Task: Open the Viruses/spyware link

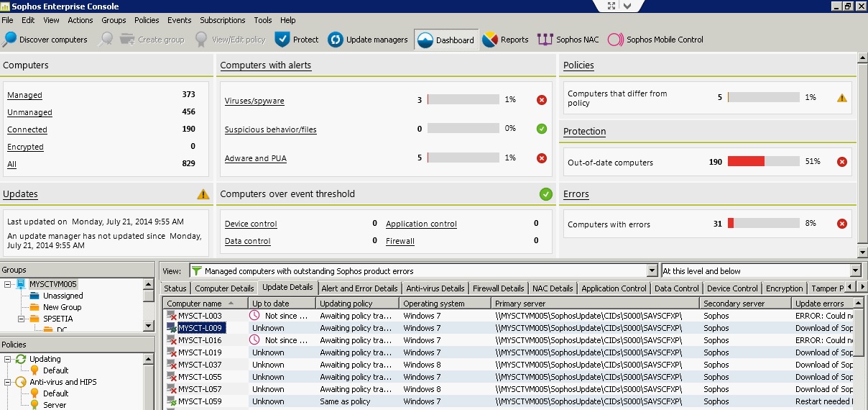Action: (254, 101)
